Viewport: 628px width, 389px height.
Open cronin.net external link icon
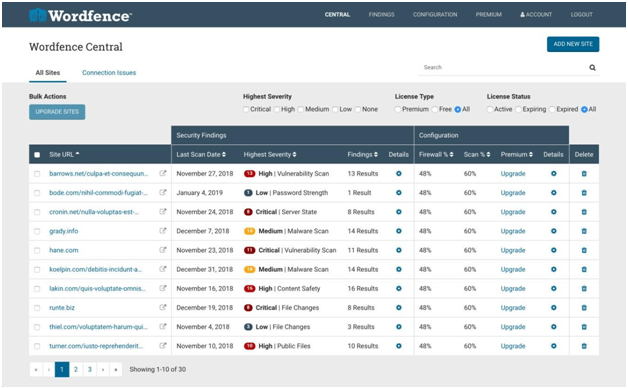[163, 212]
